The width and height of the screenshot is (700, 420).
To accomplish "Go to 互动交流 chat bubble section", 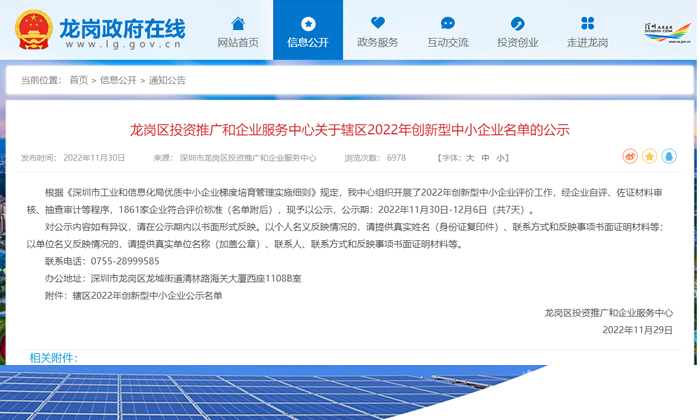I will point(447,30).
